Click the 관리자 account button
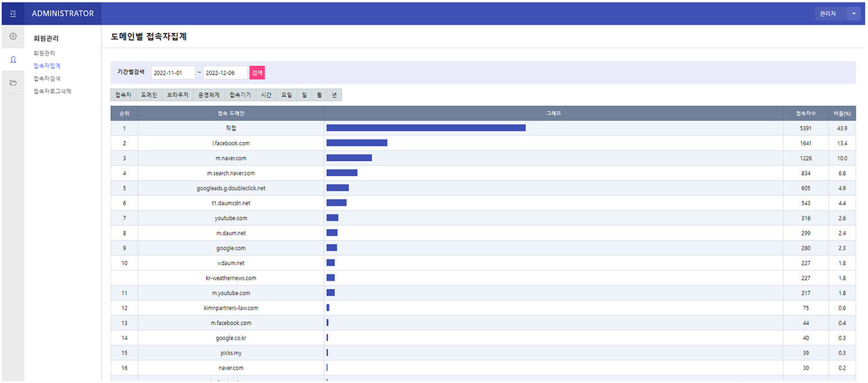Screen dimensions: 868x383 point(829,14)
